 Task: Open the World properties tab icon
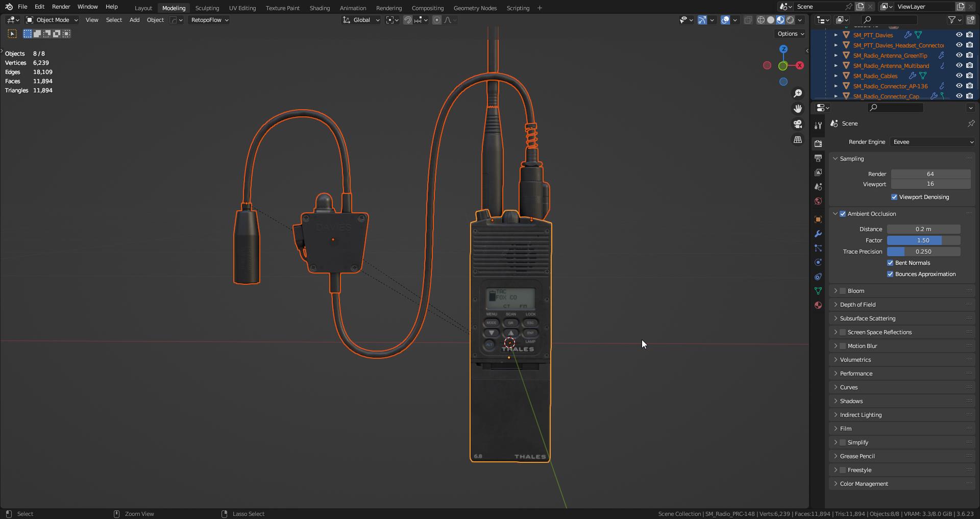point(818,201)
